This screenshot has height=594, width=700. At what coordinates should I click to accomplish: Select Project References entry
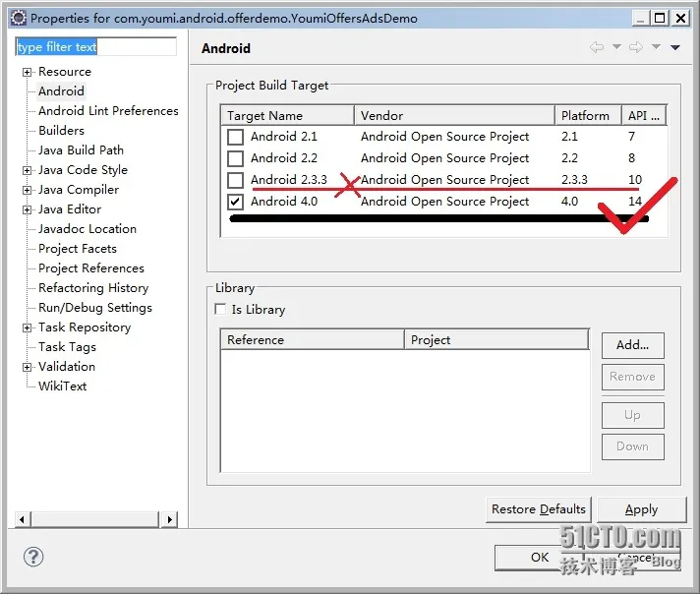coord(91,267)
